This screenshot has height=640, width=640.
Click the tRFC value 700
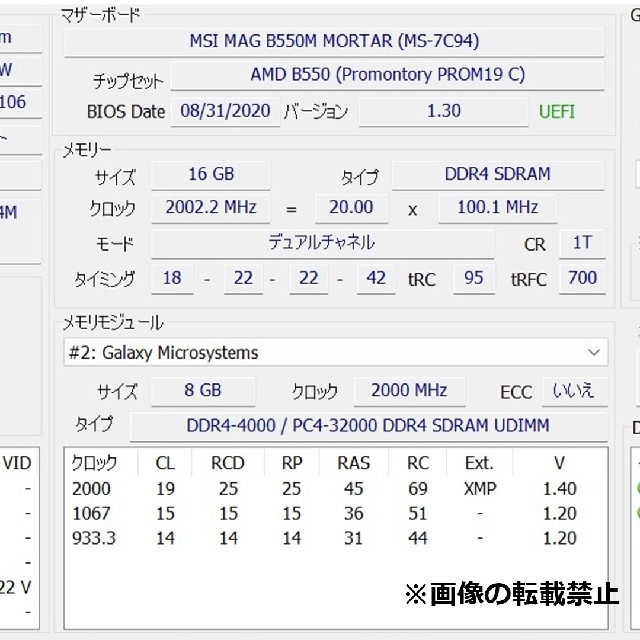coord(582,279)
